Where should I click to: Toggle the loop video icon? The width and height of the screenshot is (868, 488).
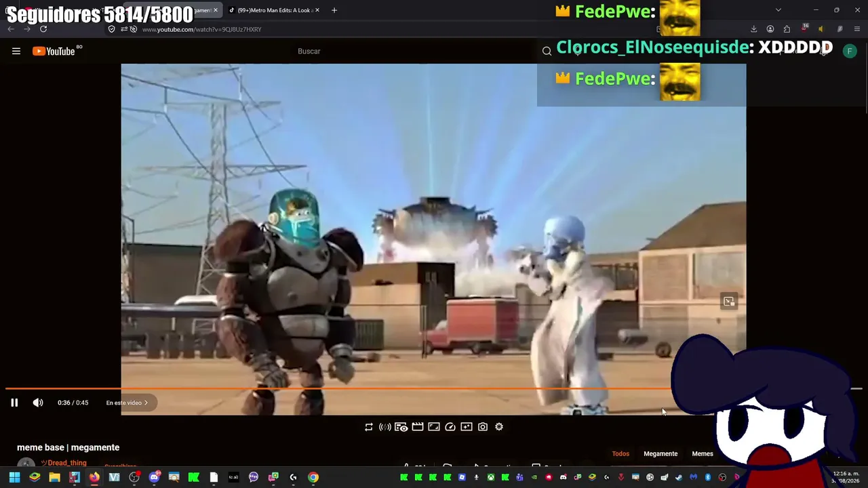pyautogui.click(x=369, y=427)
